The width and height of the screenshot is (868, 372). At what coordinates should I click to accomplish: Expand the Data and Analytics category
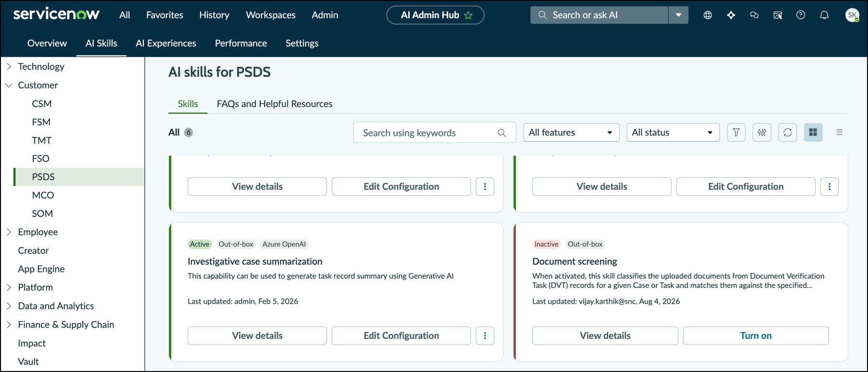(9, 306)
